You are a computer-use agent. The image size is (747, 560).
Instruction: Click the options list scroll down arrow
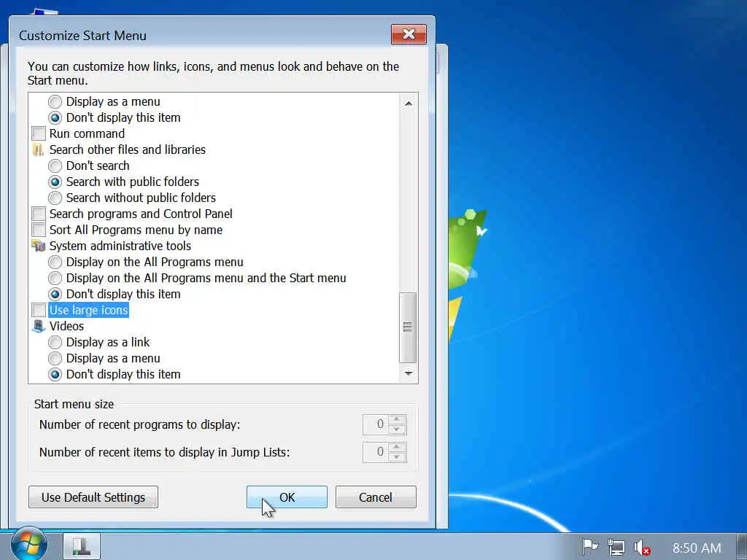pos(409,373)
